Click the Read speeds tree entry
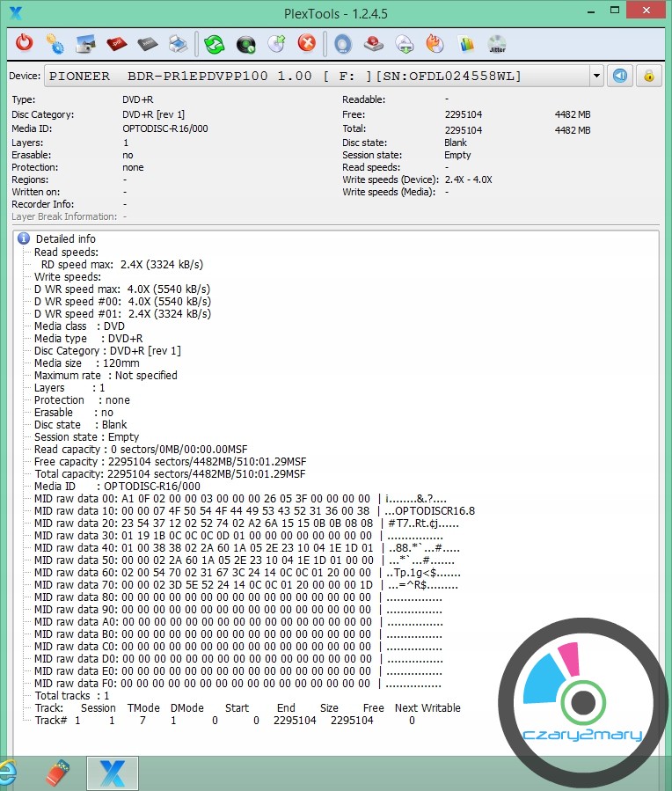 pos(67,252)
